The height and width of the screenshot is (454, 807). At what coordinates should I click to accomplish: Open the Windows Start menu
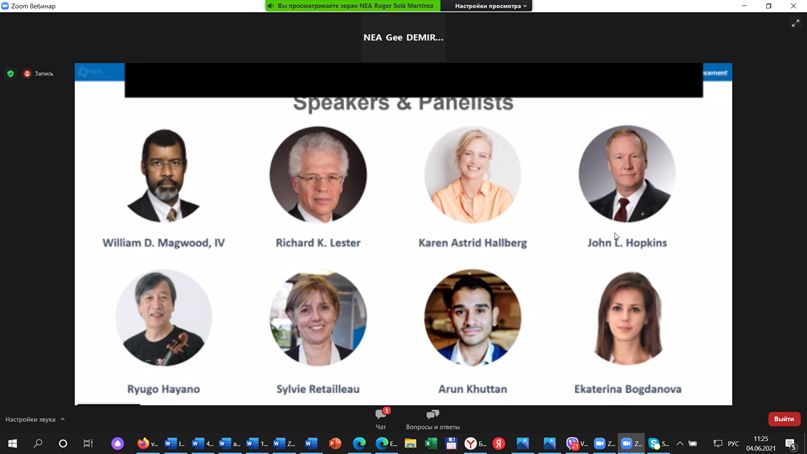pyautogui.click(x=12, y=443)
